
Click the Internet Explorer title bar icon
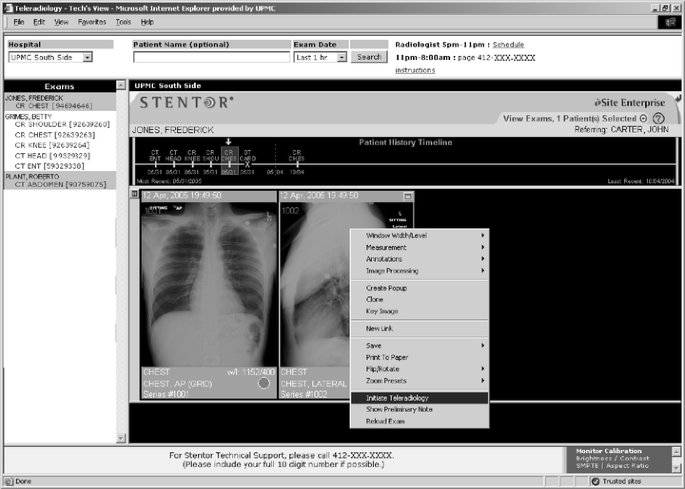pos(9,8)
